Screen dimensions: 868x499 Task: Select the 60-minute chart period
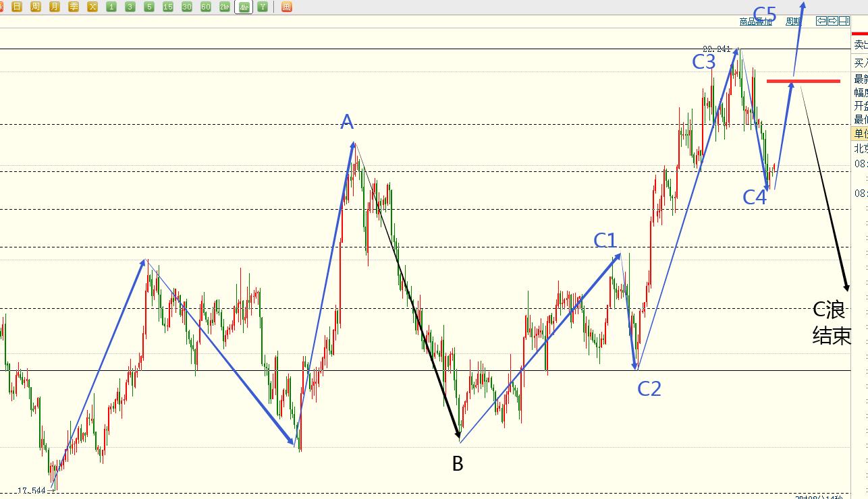tap(206, 7)
